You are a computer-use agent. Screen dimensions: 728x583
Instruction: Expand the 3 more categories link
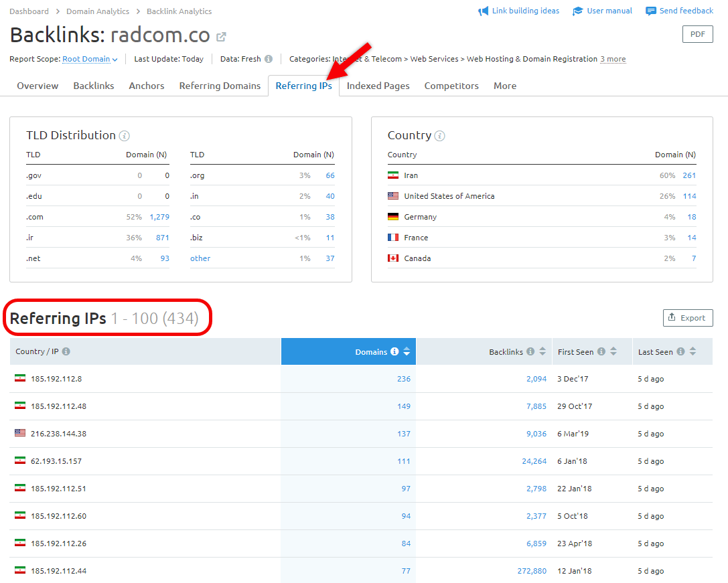[613, 59]
